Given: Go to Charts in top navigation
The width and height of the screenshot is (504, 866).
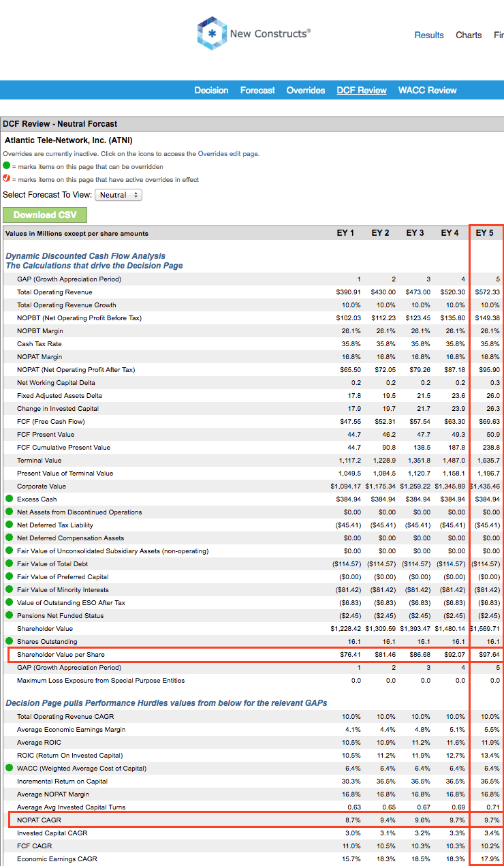Looking at the screenshot, I should pos(469,35).
